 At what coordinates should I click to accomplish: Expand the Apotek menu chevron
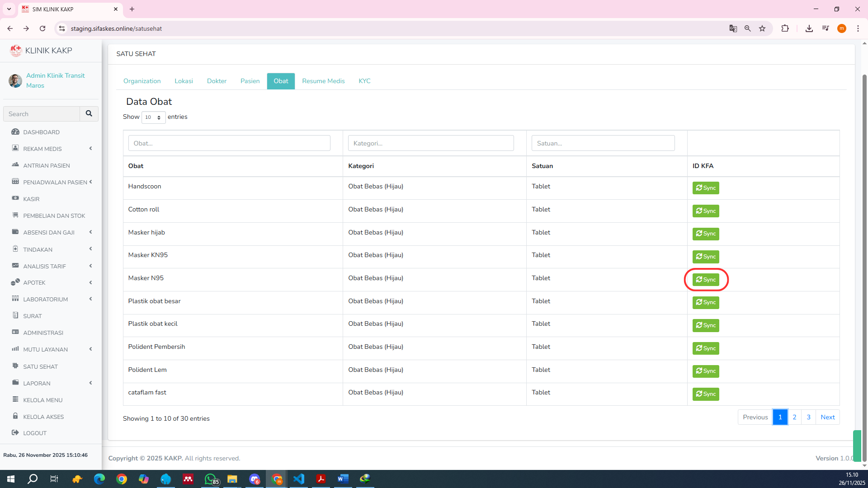(x=90, y=282)
